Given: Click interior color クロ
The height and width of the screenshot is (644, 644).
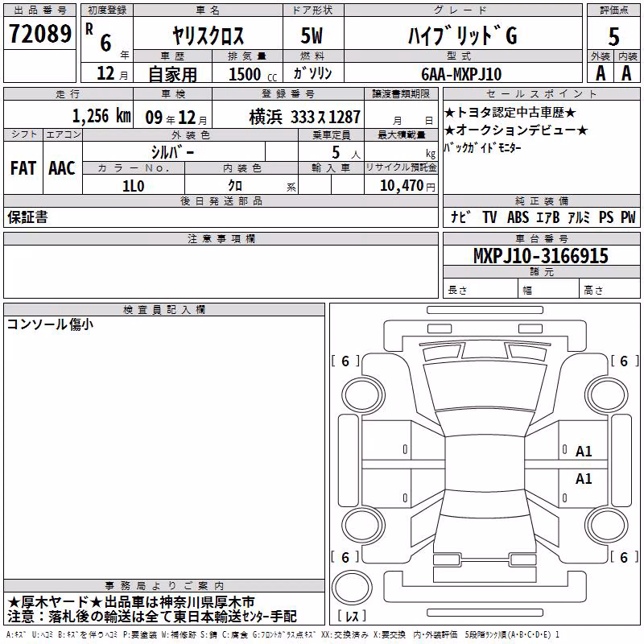Looking at the screenshot, I should (x=235, y=186).
